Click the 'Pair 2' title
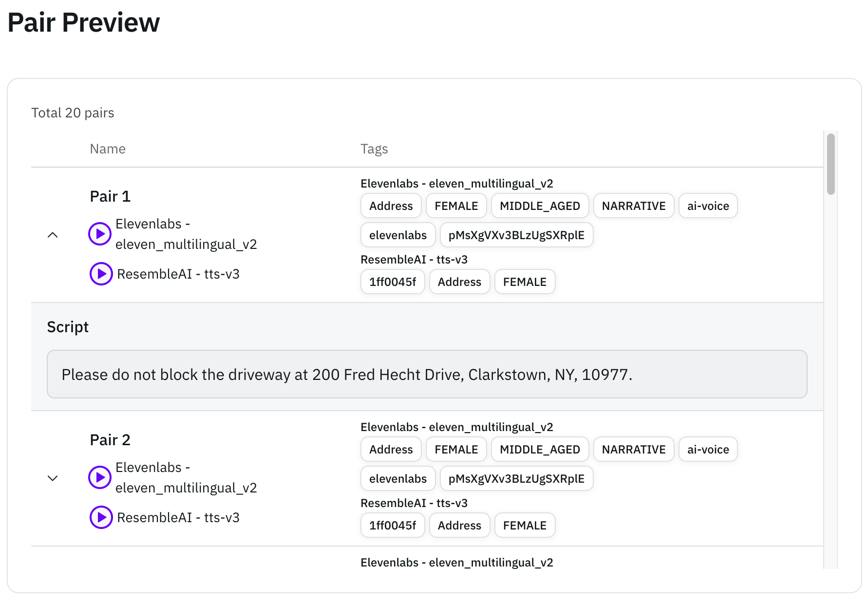 pos(110,440)
